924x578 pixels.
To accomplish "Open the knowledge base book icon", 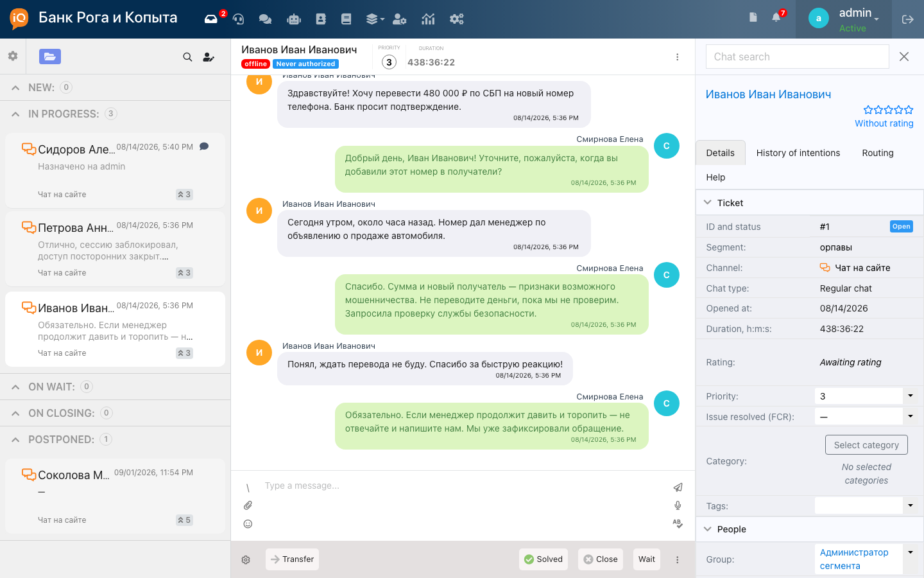I will pyautogui.click(x=346, y=19).
